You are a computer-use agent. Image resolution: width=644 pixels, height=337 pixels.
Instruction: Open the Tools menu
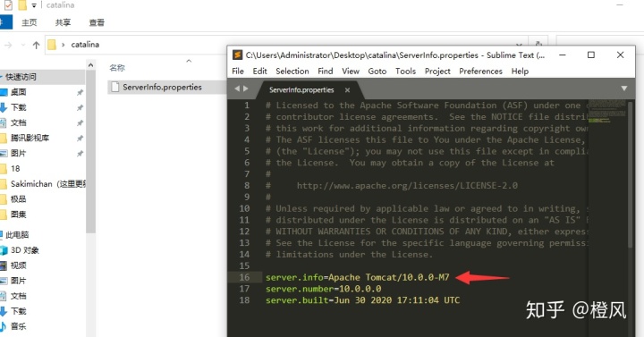click(x=405, y=71)
